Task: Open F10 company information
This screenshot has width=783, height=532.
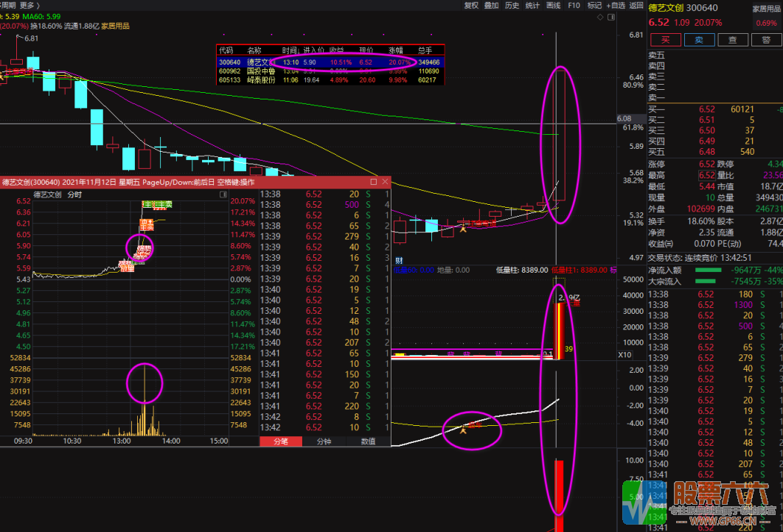Action: (x=574, y=5)
